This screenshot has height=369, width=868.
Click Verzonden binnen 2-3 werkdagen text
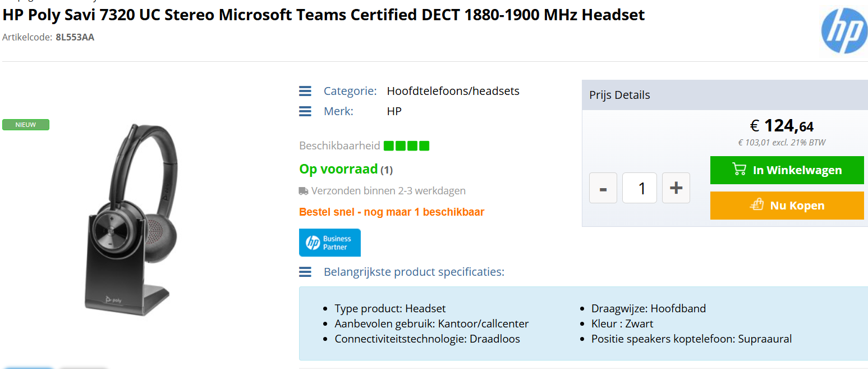(x=388, y=191)
